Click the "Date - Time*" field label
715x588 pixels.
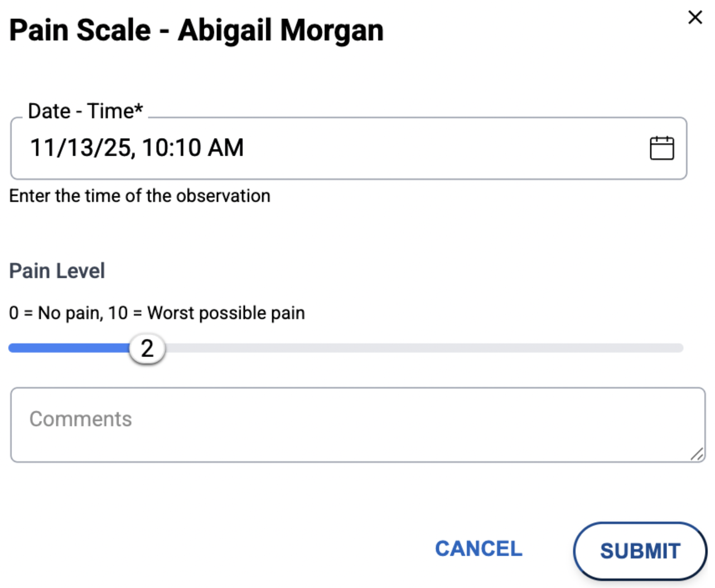(x=85, y=111)
